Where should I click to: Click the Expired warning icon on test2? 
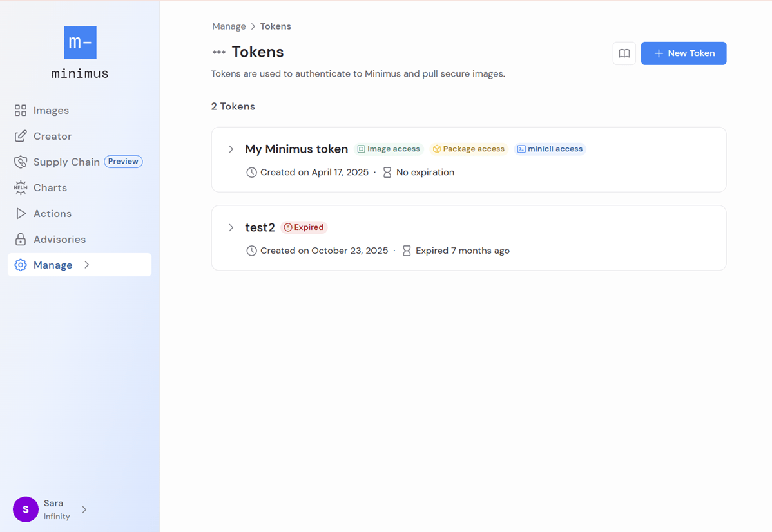(288, 227)
